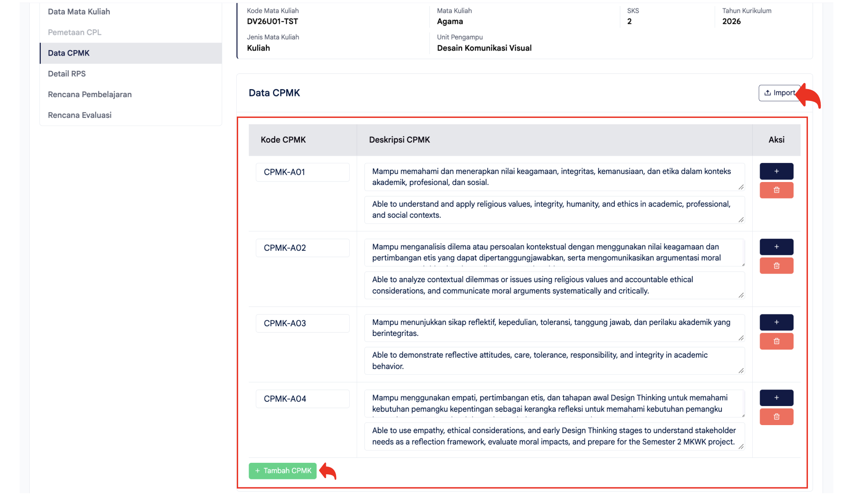Click the Data CPMK section heading
847x504 pixels.
pos(274,93)
